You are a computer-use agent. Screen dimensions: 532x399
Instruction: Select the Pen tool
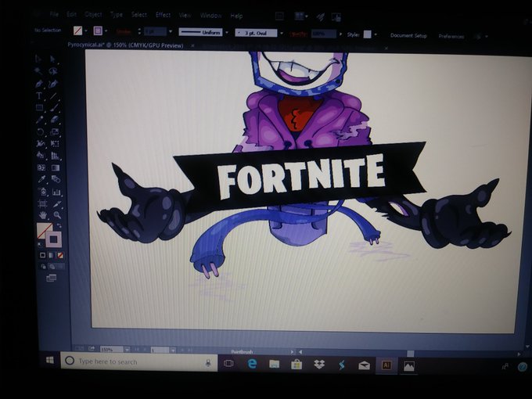[39, 84]
